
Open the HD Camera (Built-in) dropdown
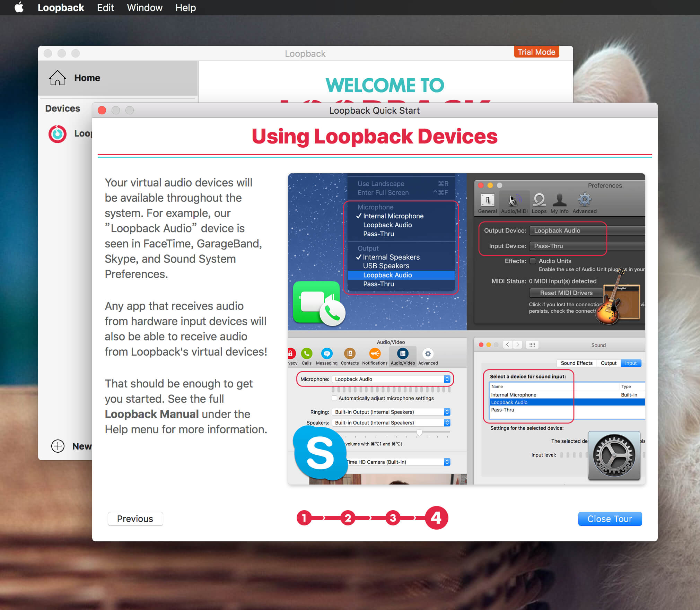point(399,462)
